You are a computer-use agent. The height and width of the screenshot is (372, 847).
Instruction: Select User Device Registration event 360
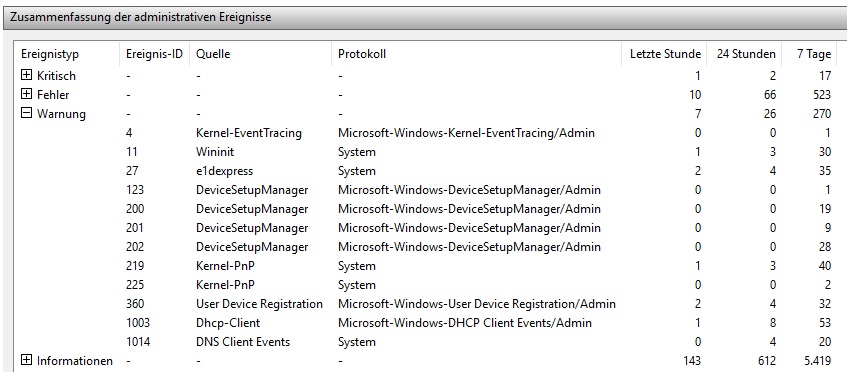tap(426, 303)
